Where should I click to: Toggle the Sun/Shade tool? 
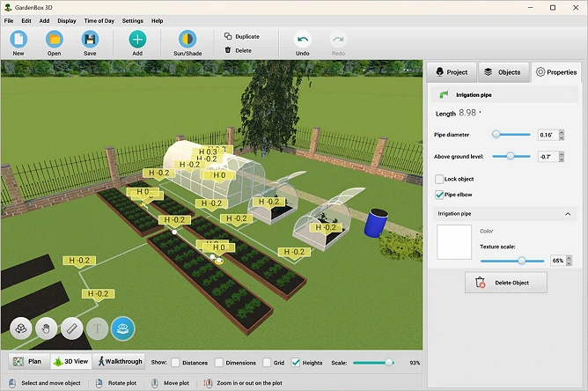pos(187,40)
